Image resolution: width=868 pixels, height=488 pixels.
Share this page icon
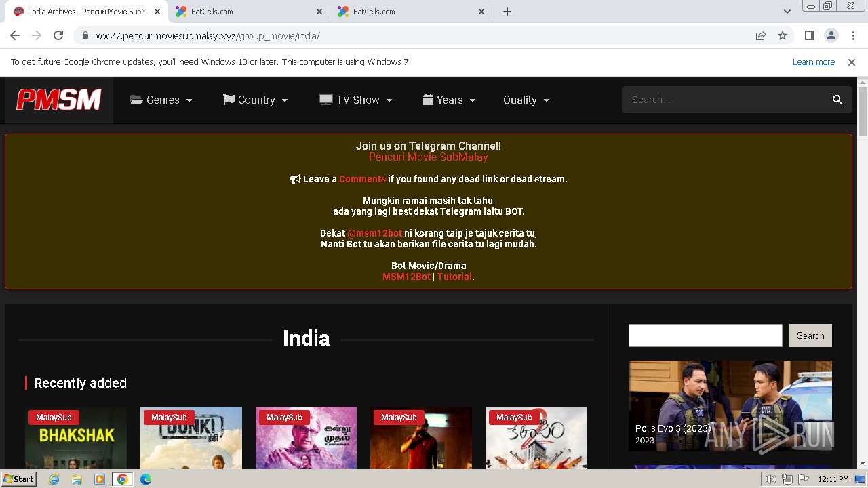click(761, 36)
